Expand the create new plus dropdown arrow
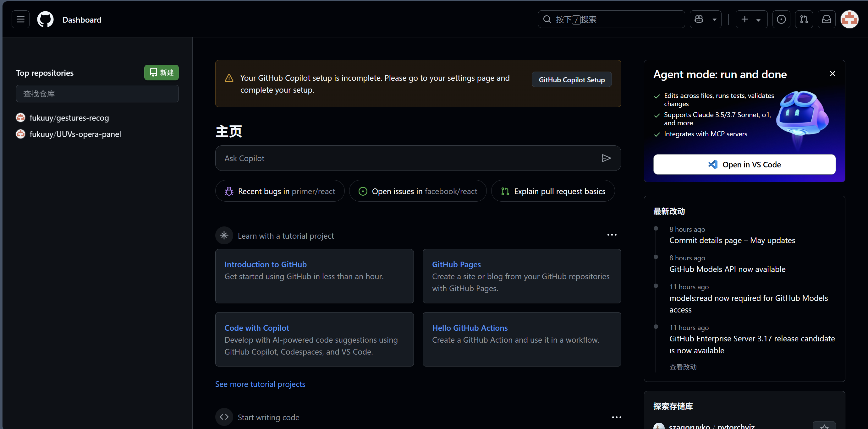 (x=759, y=19)
